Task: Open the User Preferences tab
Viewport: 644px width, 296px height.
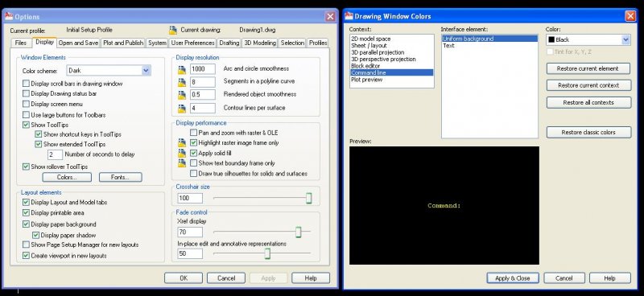Action: click(192, 43)
